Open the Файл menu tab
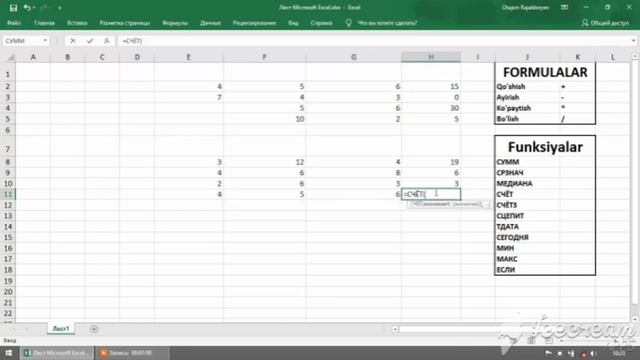Viewport: 640px width, 360px height. click(14, 23)
